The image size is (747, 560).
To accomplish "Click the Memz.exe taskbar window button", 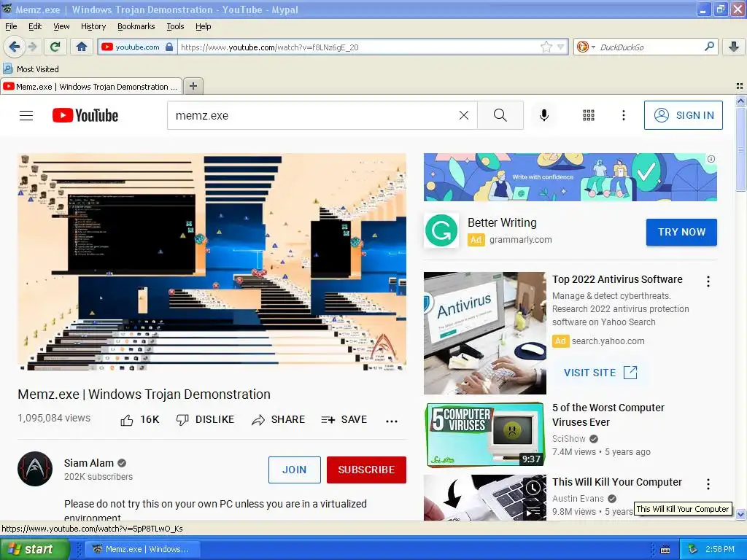I will [x=142, y=549].
